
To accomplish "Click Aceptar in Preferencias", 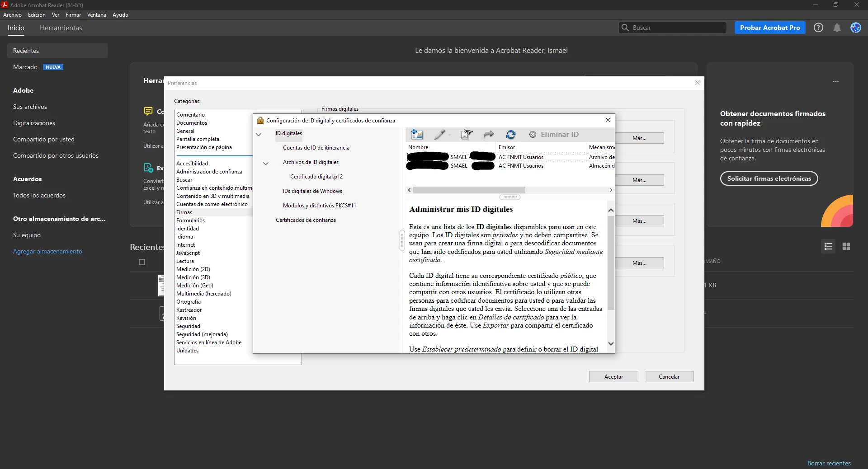I will coord(613,377).
